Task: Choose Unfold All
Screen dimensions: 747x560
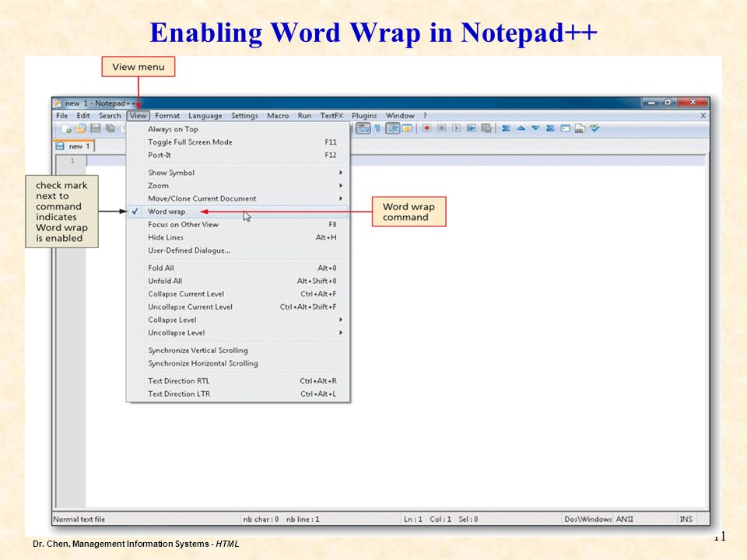Action: coord(238,281)
